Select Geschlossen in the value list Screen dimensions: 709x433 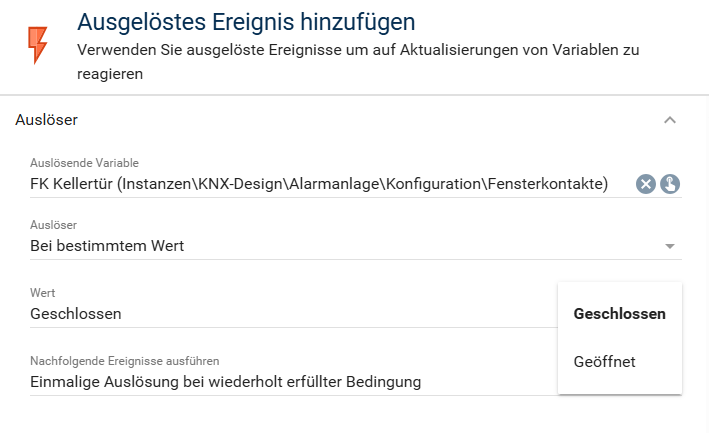(x=619, y=314)
